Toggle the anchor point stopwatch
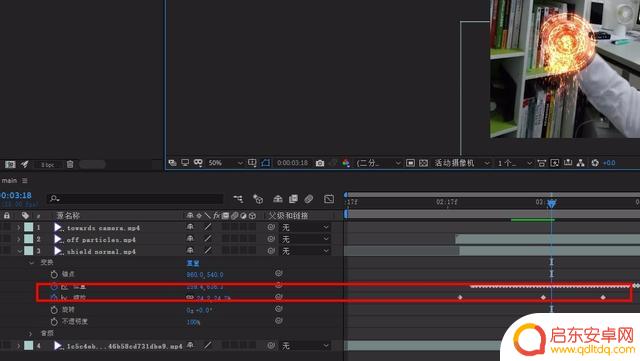 [54, 274]
